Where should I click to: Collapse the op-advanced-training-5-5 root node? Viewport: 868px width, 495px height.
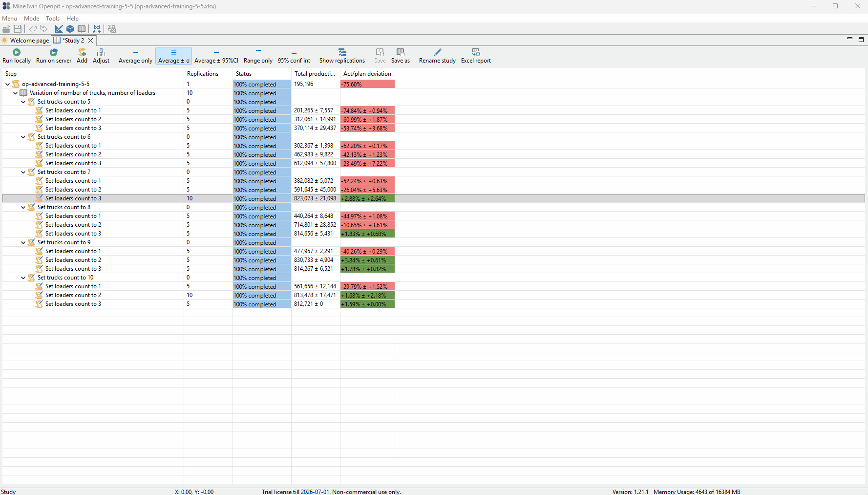tap(8, 84)
